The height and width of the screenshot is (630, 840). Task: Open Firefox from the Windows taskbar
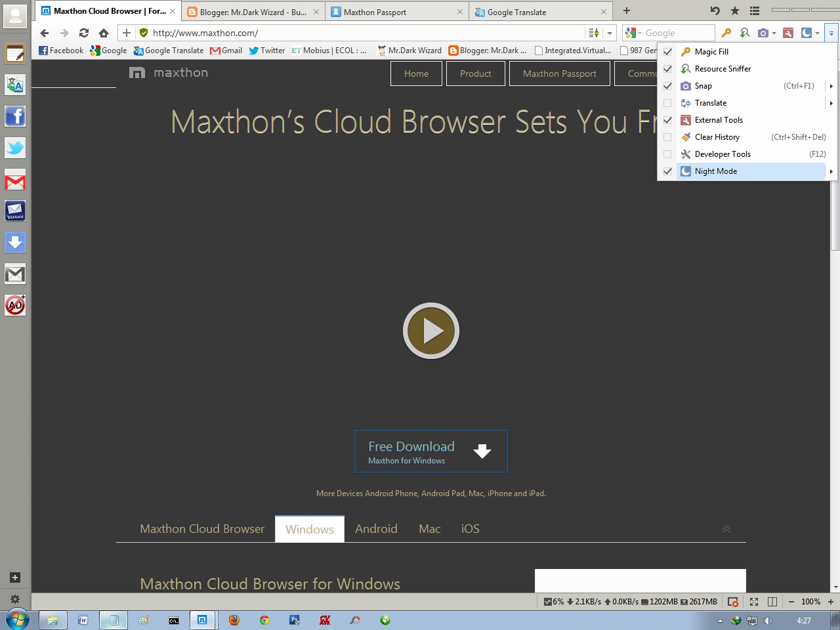click(234, 619)
